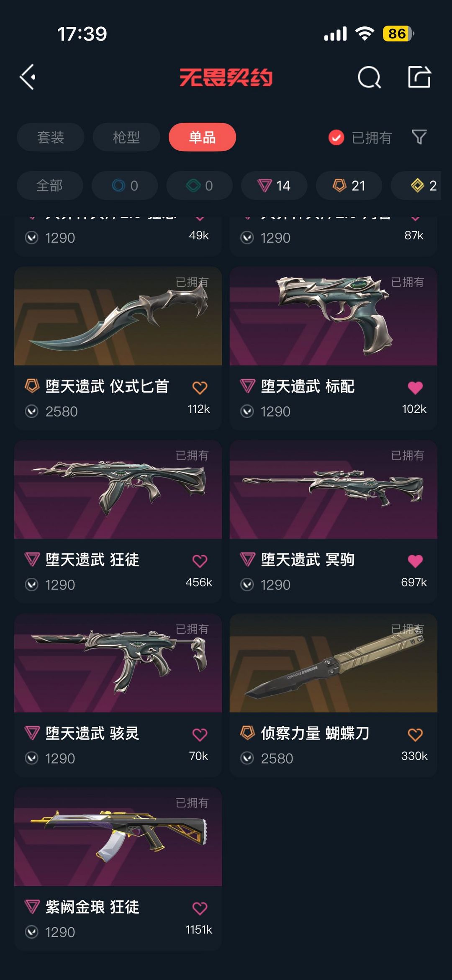Filter by the blue circle tier, 0
Screen dimensions: 452x980
tap(125, 185)
